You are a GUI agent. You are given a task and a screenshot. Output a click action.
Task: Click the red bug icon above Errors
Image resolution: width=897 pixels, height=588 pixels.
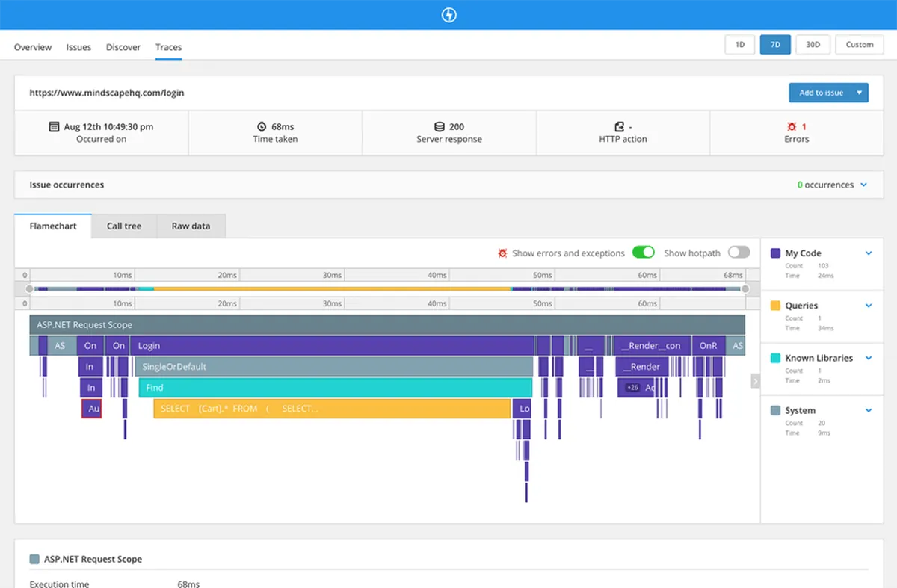click(x=792, y=127)
